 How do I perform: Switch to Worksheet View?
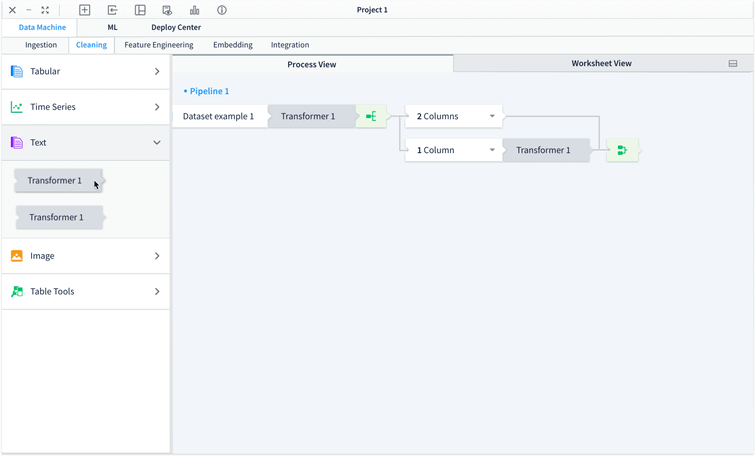click(601, 63)
